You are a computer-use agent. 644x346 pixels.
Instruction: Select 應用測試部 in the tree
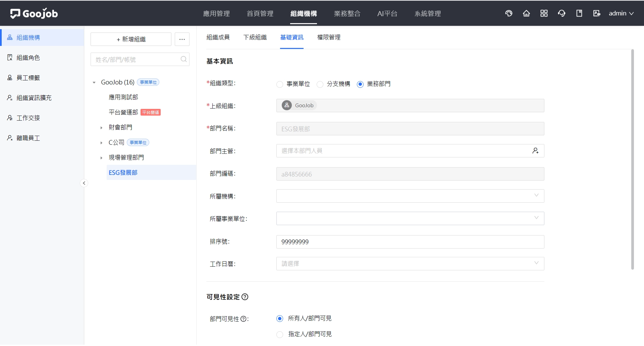(123, 97)
